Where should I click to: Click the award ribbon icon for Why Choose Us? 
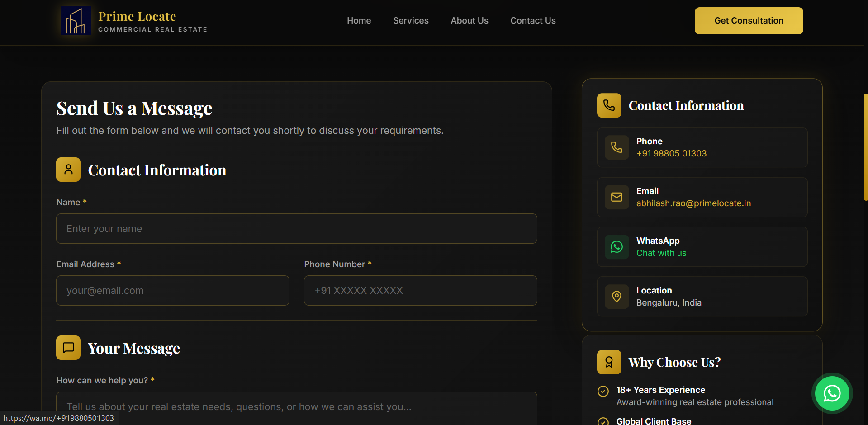pos(609,362)
